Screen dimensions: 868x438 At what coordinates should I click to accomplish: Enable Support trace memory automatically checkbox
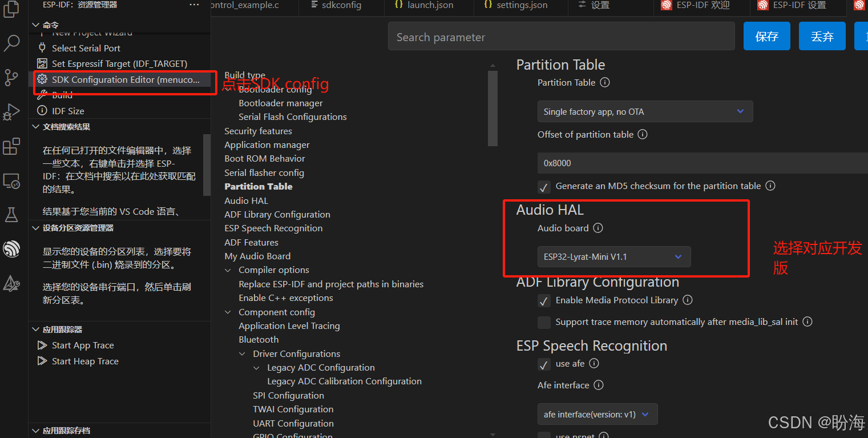point(544,322)
